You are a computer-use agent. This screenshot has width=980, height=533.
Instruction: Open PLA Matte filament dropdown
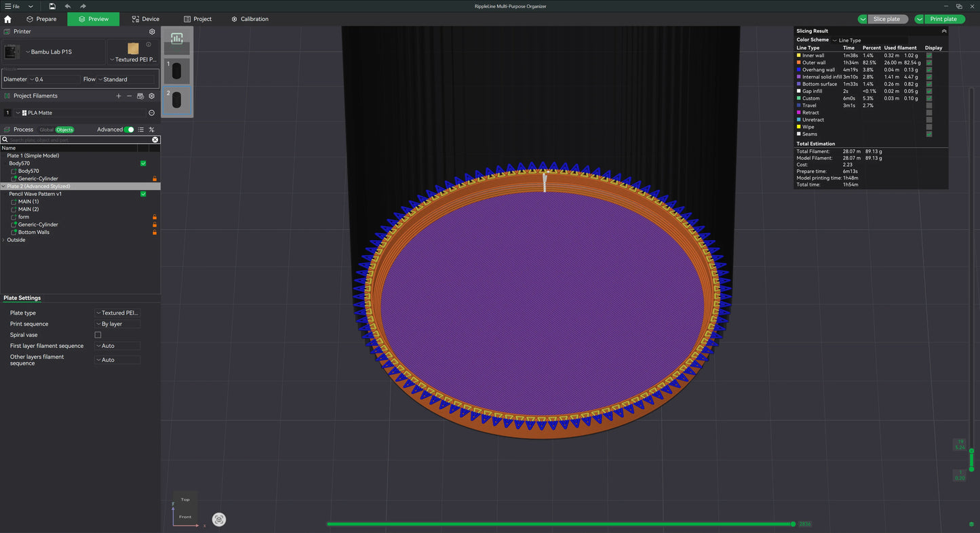point(80,113)
